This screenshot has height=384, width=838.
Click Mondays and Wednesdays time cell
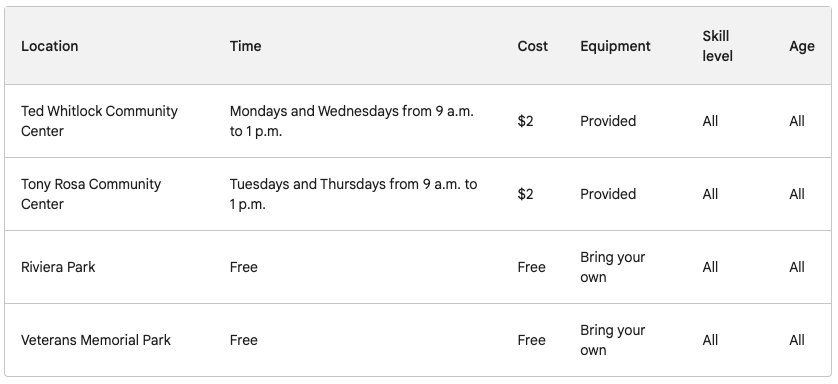pyautogui.click(x=352, y=121)
